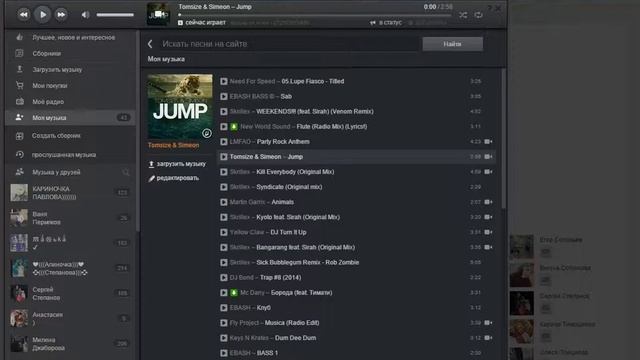This screenshot has height=360, width=640.
Task: Search friends with the magnifier icon
Action: pos(126,173)
